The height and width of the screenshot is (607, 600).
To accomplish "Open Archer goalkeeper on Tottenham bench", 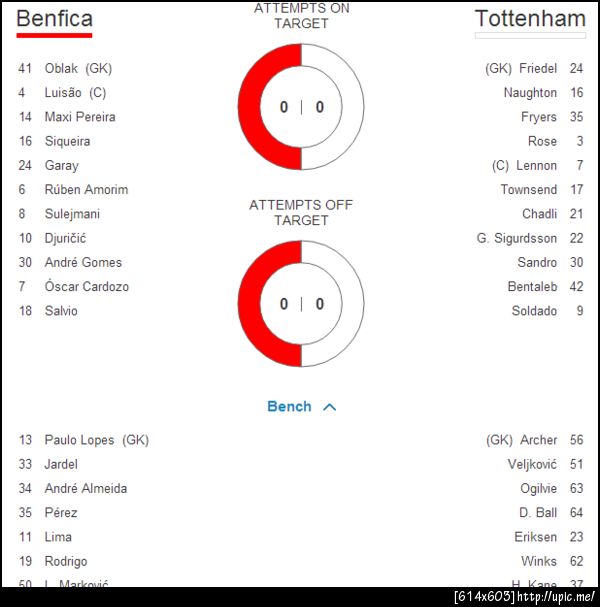I will pos(521,440).
